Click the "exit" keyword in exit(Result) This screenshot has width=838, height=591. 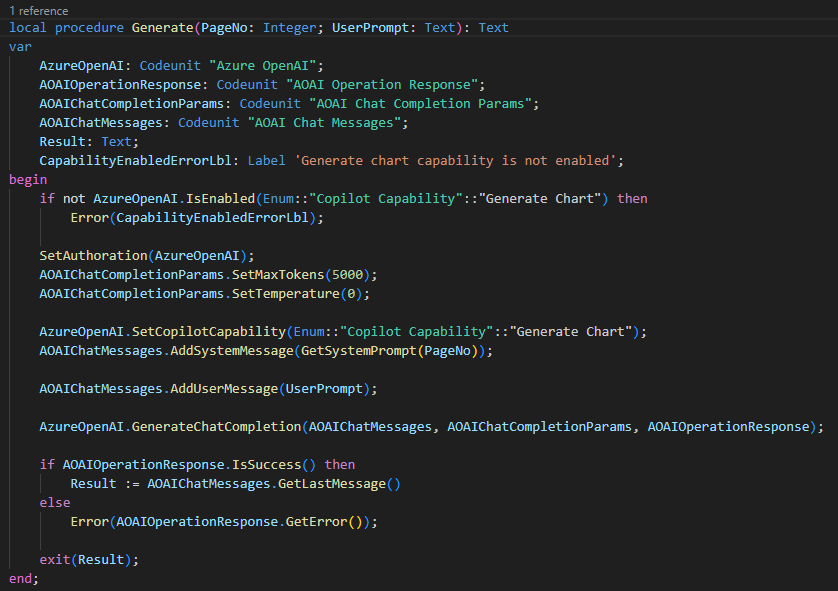[55, 559]
